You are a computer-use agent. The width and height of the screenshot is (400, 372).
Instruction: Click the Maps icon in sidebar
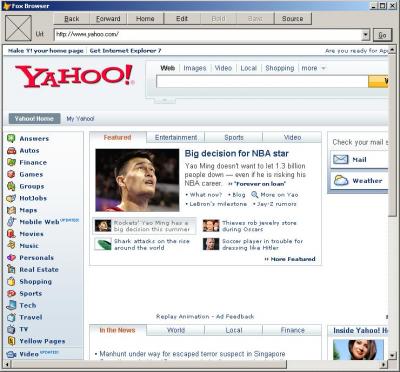point(11,210)
